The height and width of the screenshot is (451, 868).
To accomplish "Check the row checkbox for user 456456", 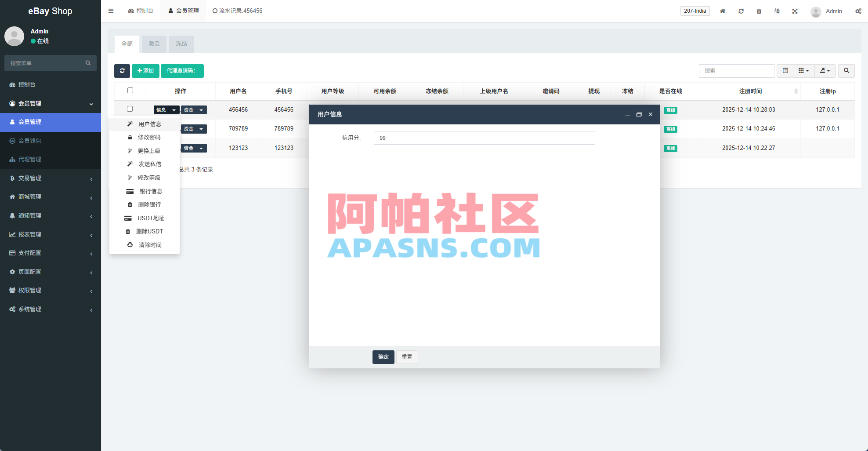I will [x=130, y=109].
